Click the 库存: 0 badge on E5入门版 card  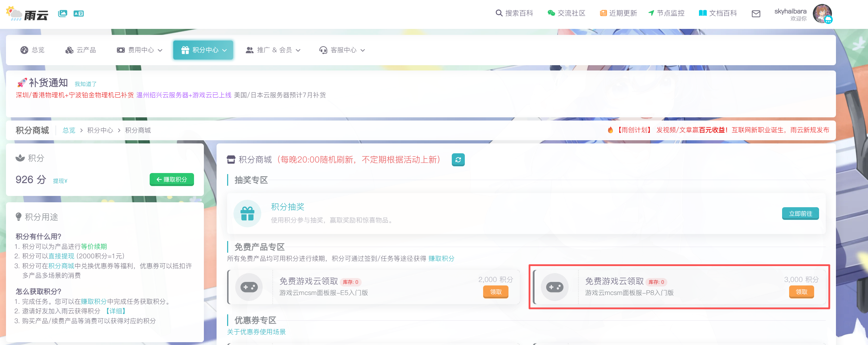pyautogui.click(x=351, y=282)
